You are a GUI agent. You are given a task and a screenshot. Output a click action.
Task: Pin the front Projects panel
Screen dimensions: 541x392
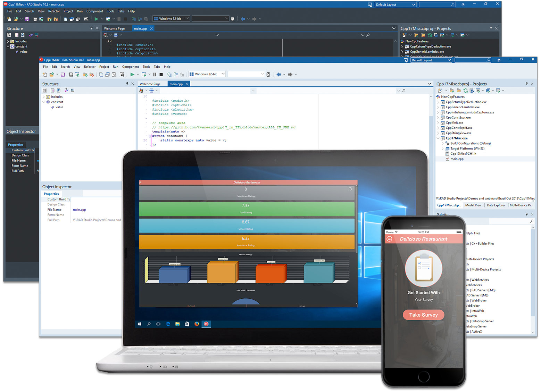click(526, 84)
